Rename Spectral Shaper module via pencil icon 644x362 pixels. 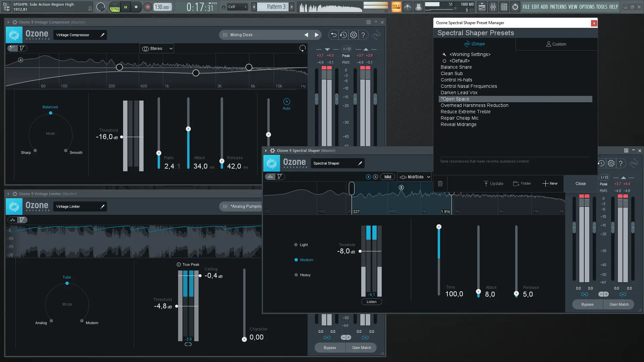click(360, 163)
